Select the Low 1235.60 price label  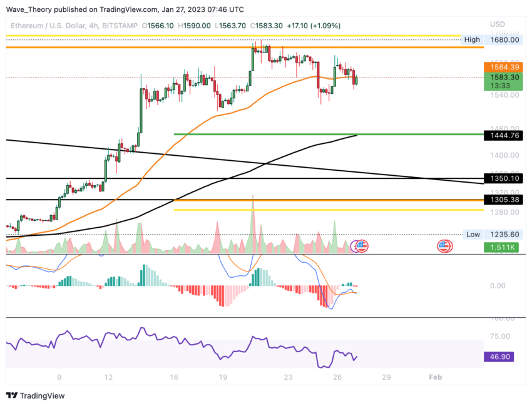tap(493, 235)
